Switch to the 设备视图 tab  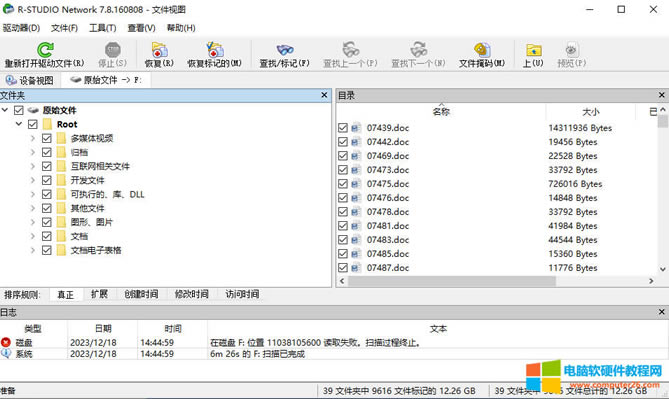pyautogui.click(x=30, y=80)
